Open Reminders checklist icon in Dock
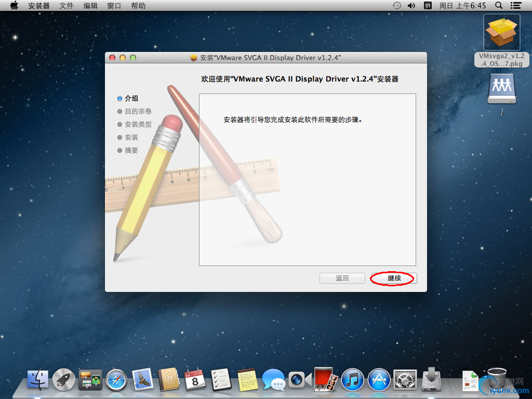 point(221,379)
